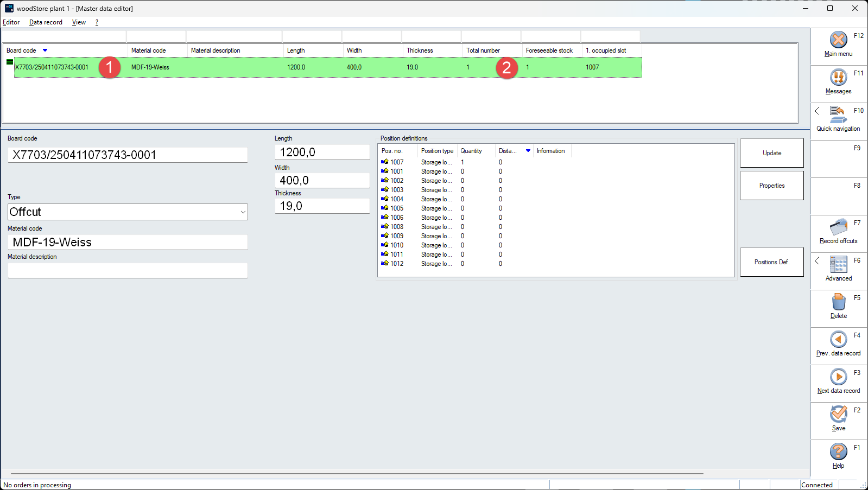
Task: Go to next data record
Action: [x=838, y=377]
